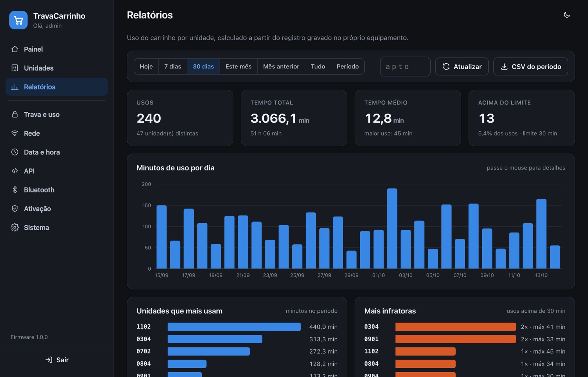Click the 1× · máx 45 min entry
Viewport: 588px width, 377px height.
543,351
